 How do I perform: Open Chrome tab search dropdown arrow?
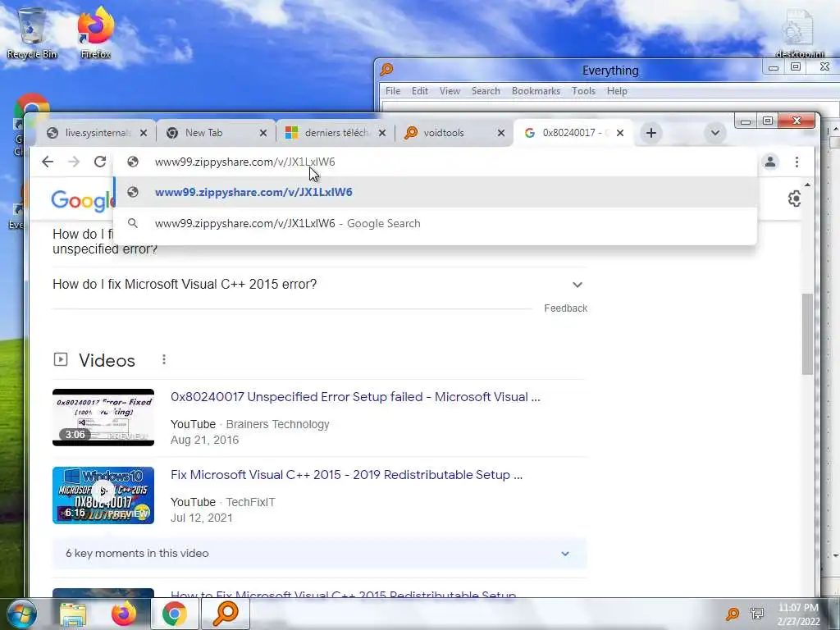point(714,133)
